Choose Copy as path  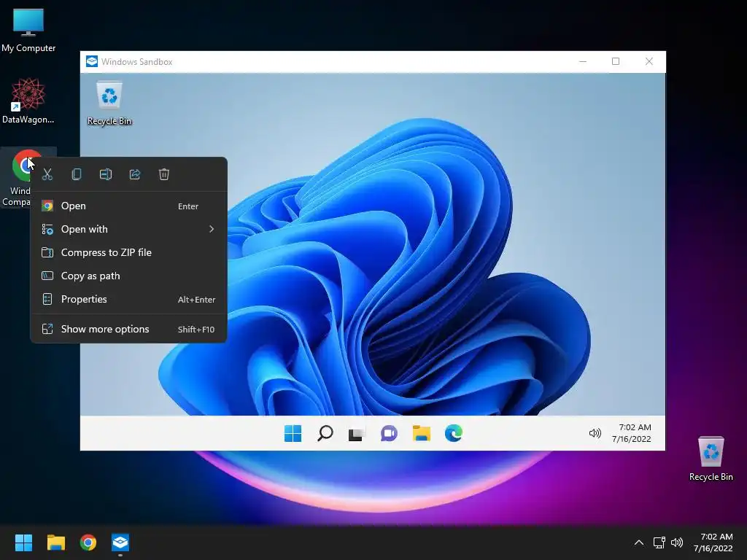[x=128, y=276]
